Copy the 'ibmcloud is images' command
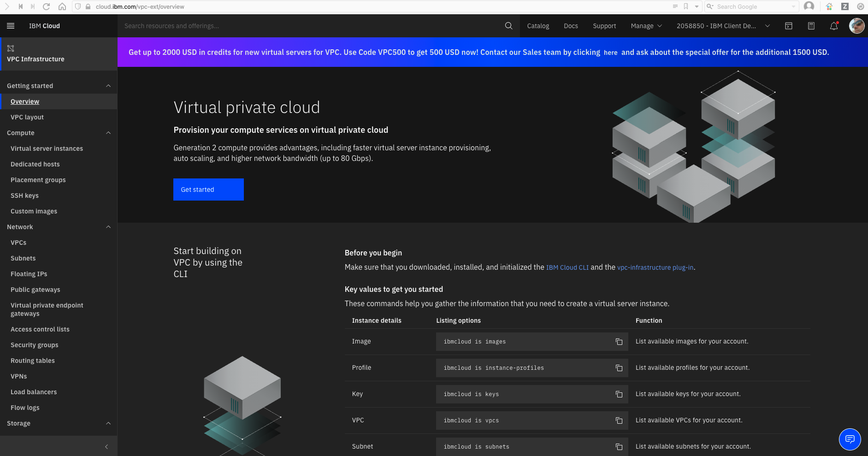Screen dimensions: 868x456 (x=619, y=342)
